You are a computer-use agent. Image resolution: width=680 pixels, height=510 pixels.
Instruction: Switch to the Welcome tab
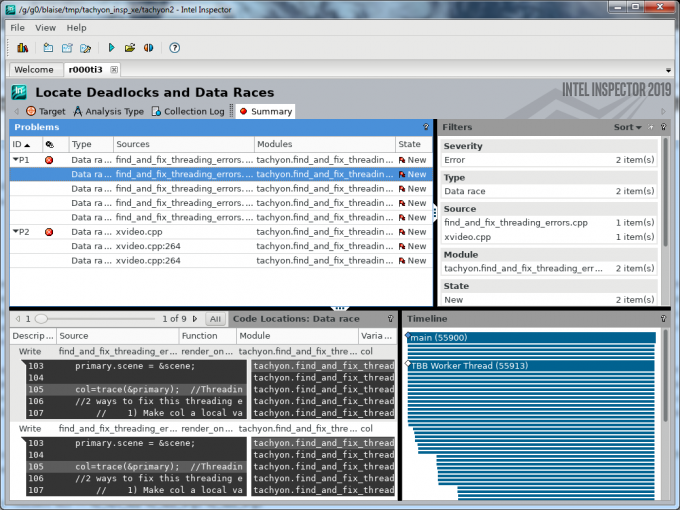tap(34, 70)
